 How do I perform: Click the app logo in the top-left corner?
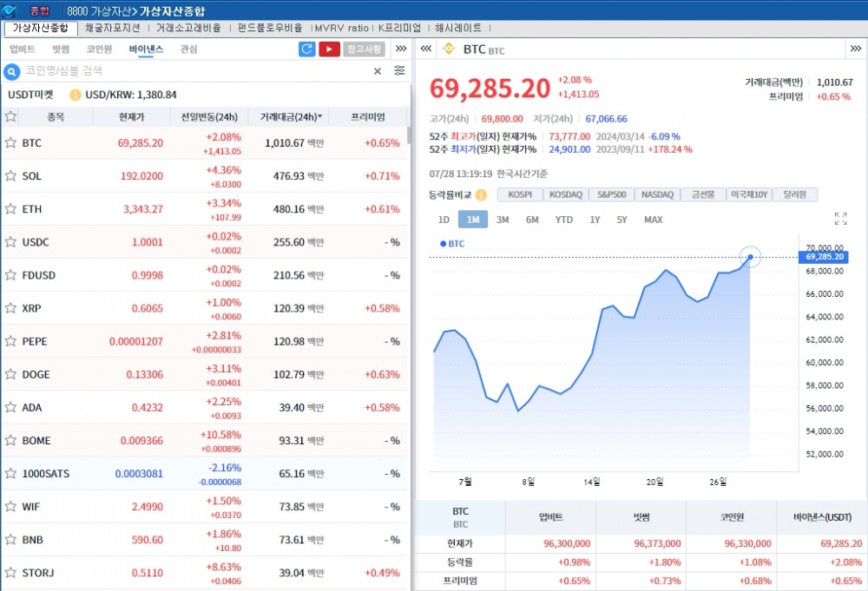click(9, 10)
